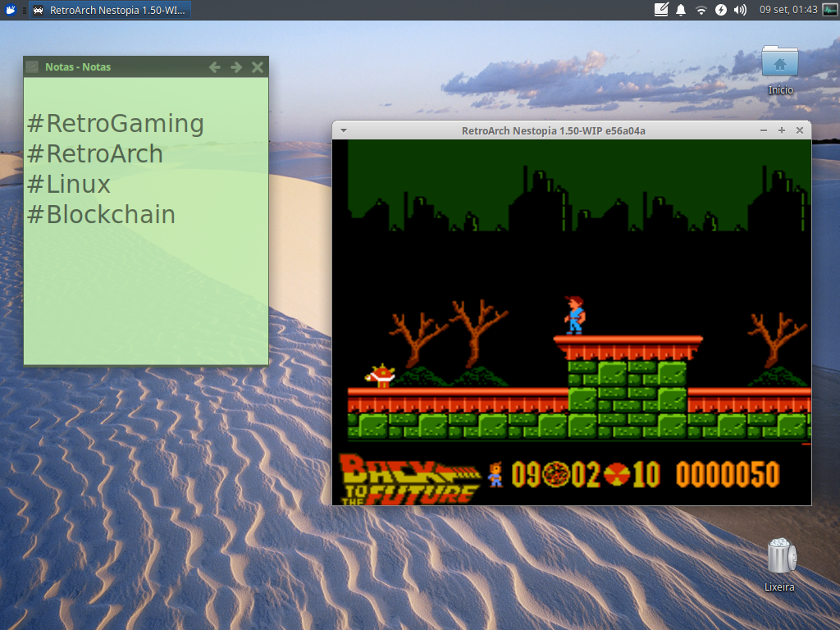Click the #Linux line in the note
840x630 pixels.
click(x=69, y=185)
